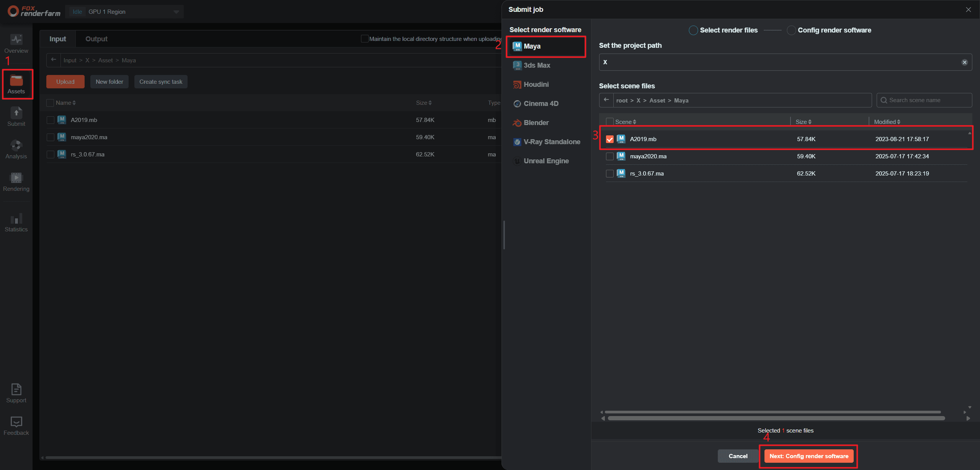
Task: Click the Fox Renderfarm logo
Action: tap(34, 11)
